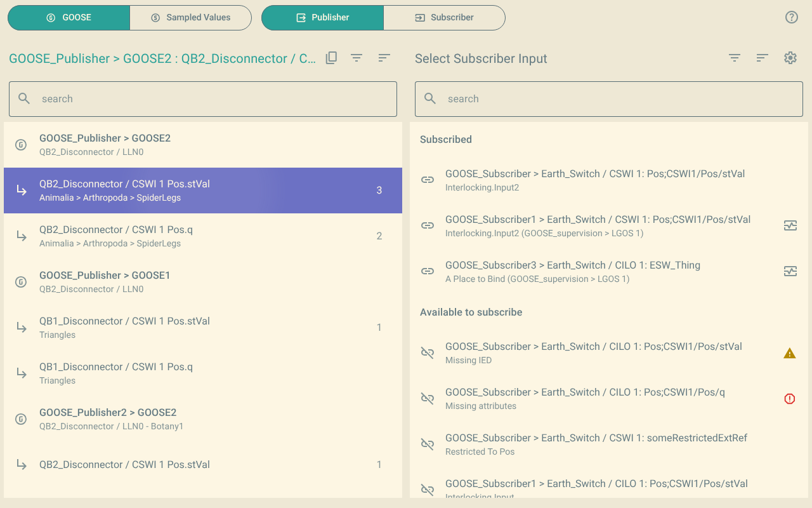This screenshot has width=812, height=508.
Task: Click the unlinked icon for someRestrictedExtRef
Action: (428, 444)
